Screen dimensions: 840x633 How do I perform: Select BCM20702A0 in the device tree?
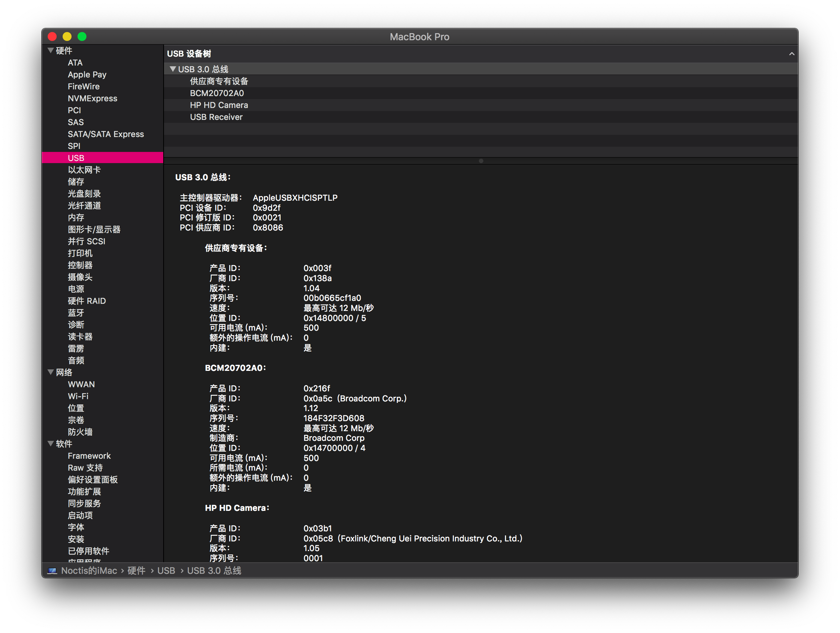click(x=217, y=93)
